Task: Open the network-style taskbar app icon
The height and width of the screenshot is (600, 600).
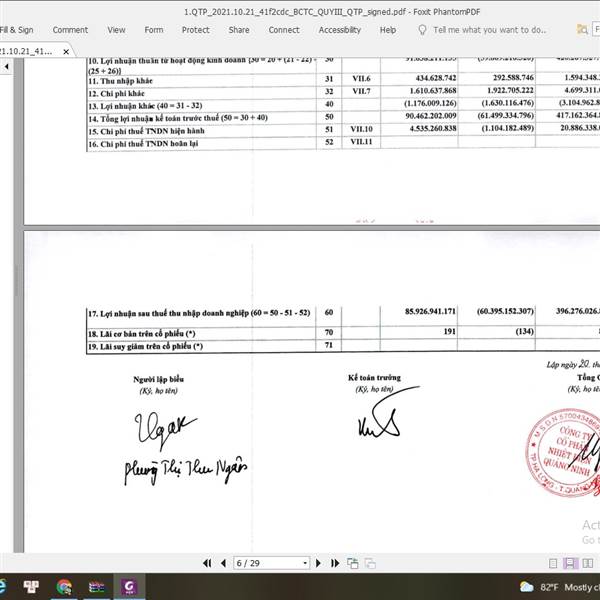Action: tap(31, 586)
